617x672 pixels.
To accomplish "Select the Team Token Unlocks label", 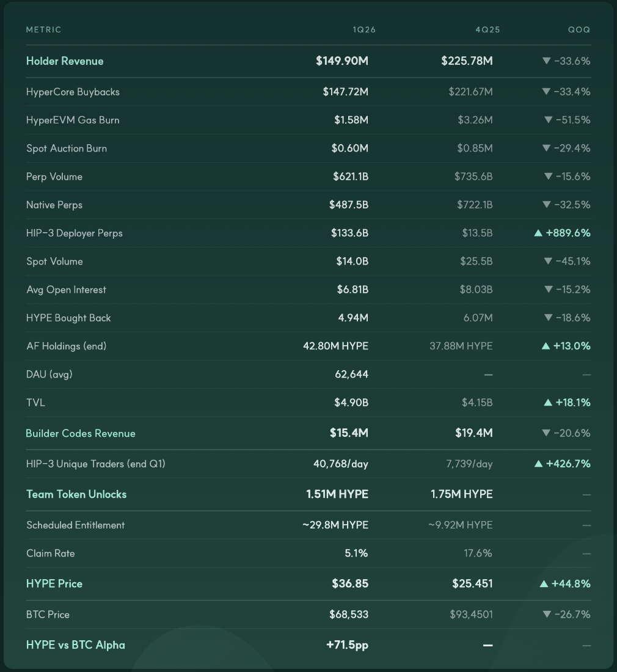I will click(x=76, y=495).
